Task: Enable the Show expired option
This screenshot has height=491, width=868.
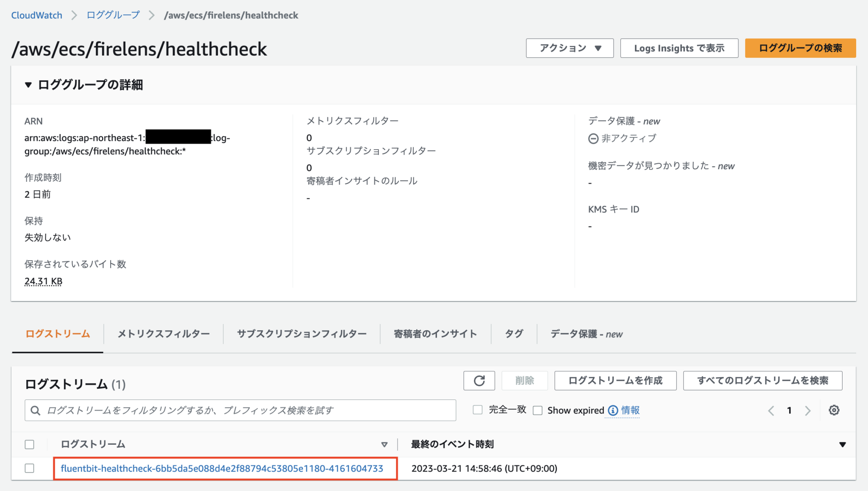Action: 537,410
